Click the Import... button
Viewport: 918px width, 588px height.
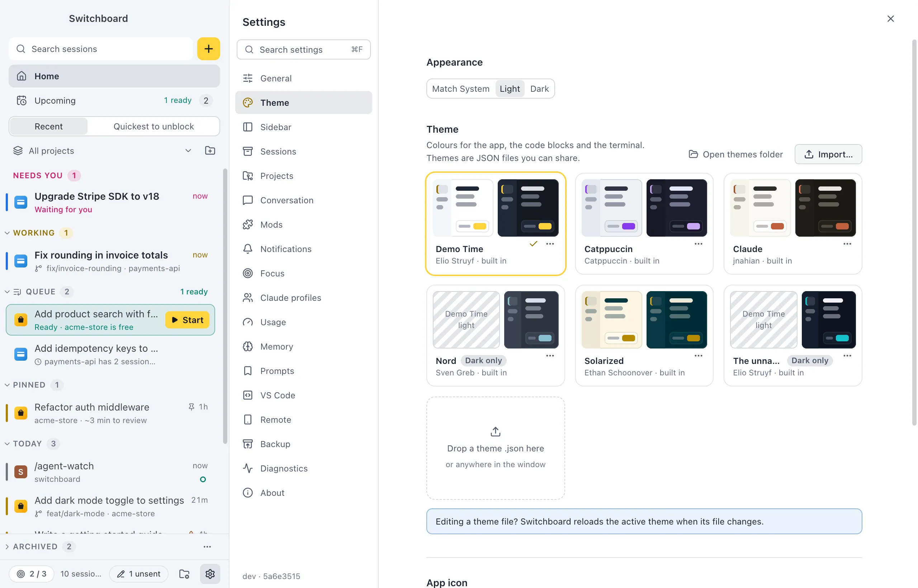pos(828,154)
